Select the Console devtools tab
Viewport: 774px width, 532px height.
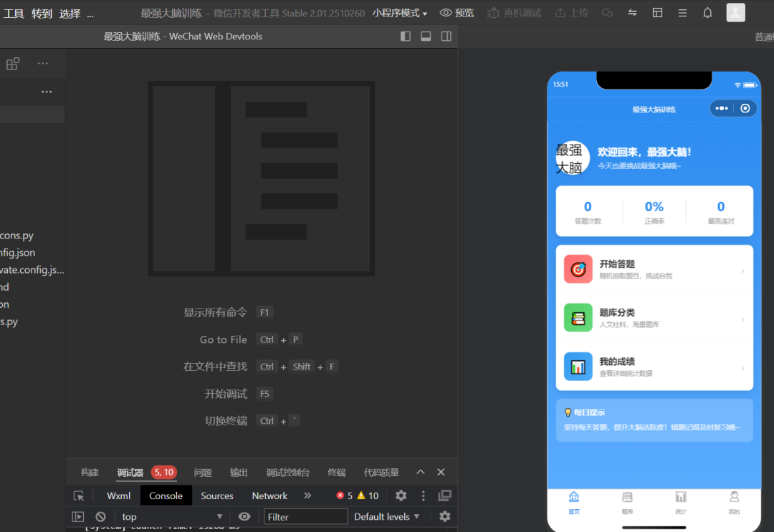pyautogui.click(x=166, y=496)
